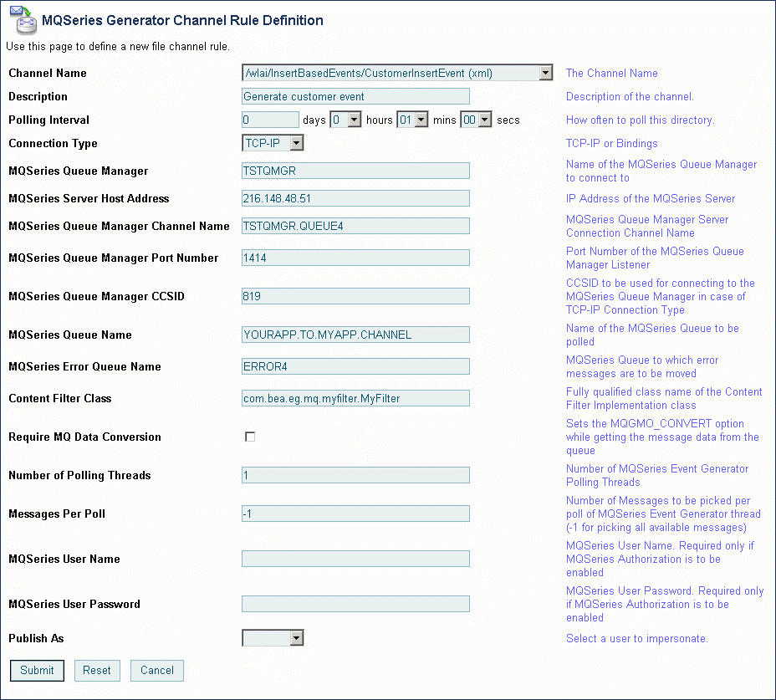776x700 pixels.
Task: Click the Server Host Address field
Action: point(355,198)
